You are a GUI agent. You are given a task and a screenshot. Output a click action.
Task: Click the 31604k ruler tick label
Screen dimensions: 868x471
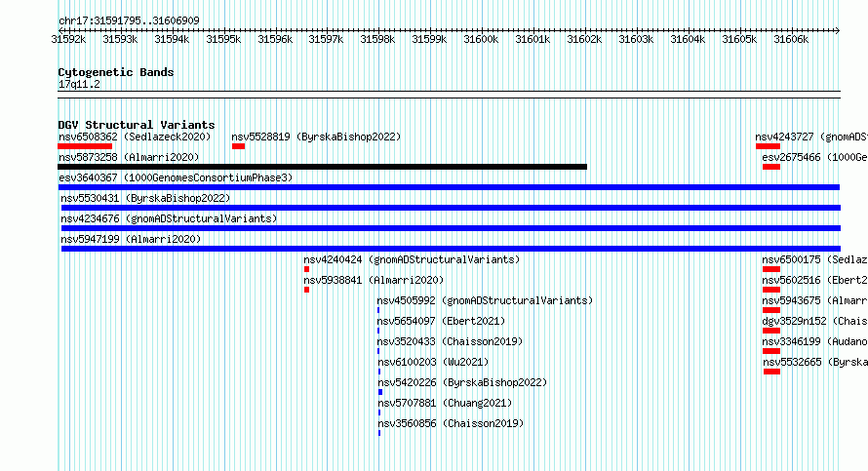point(688,39)
